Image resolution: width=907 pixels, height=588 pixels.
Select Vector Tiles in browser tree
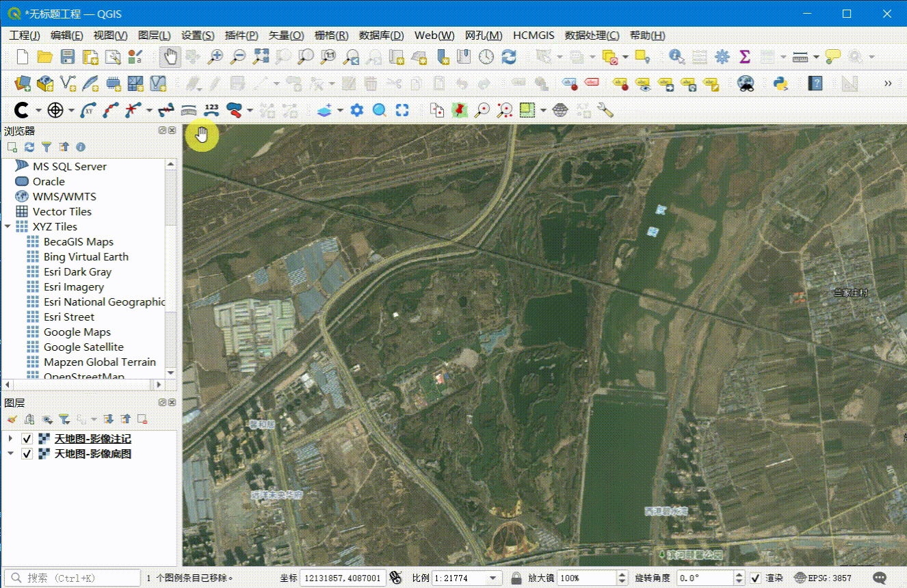tap(62, 212)
